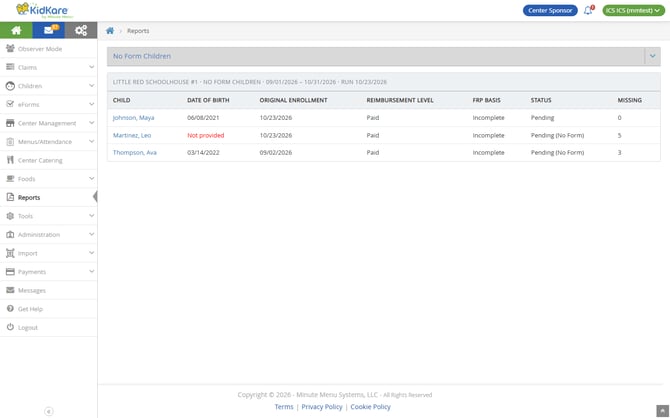Click the scroll-to-top arrow button

[662, 411]
